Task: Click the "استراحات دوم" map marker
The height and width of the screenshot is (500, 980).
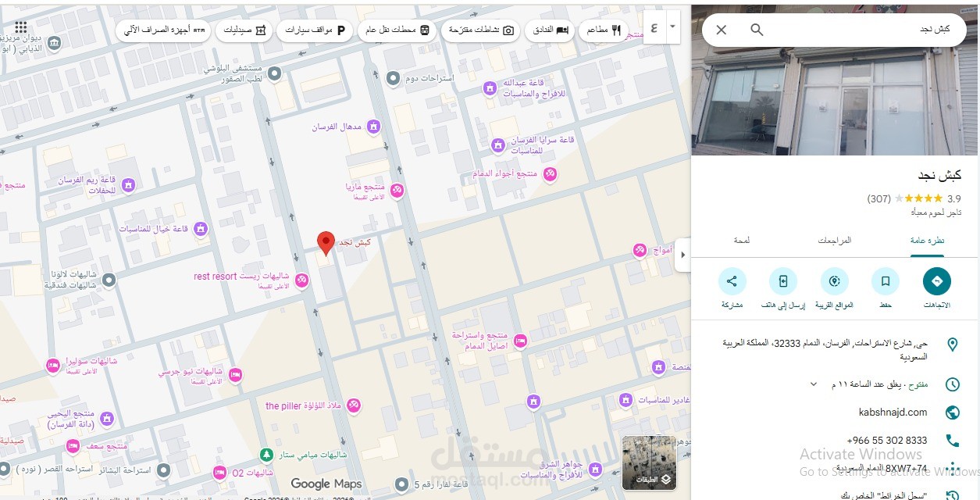Action: click(x=392, y=78)
